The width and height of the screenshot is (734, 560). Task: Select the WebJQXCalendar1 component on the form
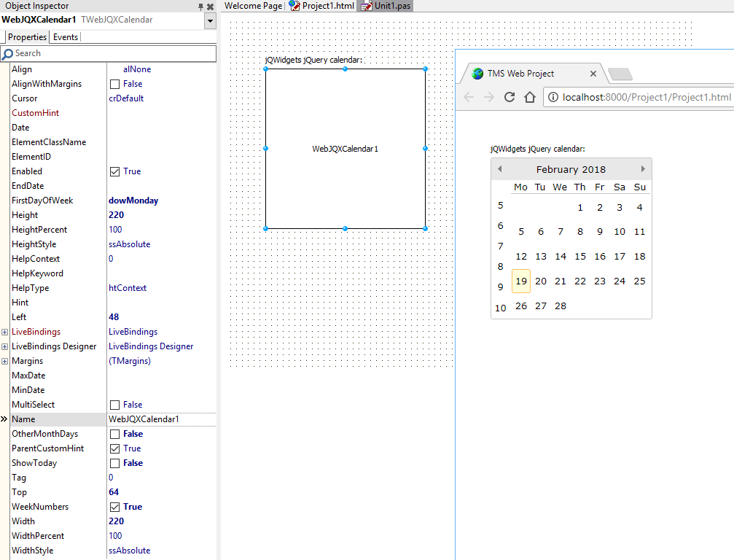tap(345, 149)
